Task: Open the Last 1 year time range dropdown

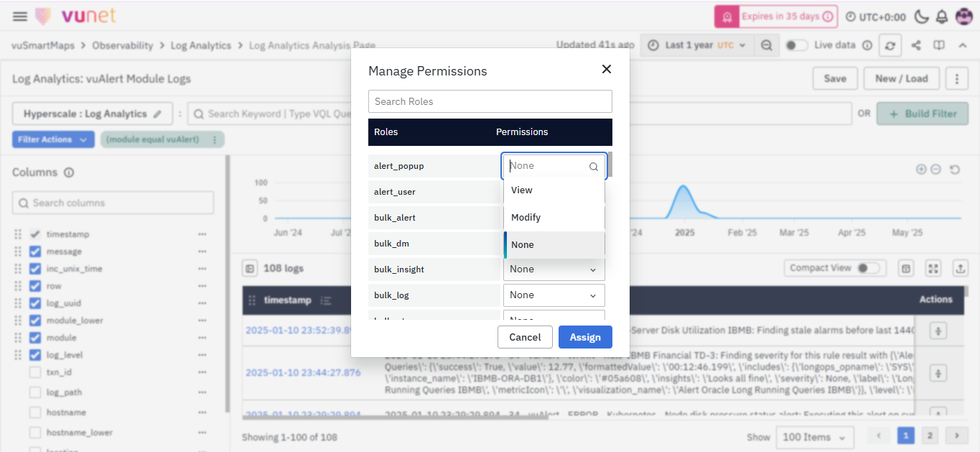Action: point(696,45)
